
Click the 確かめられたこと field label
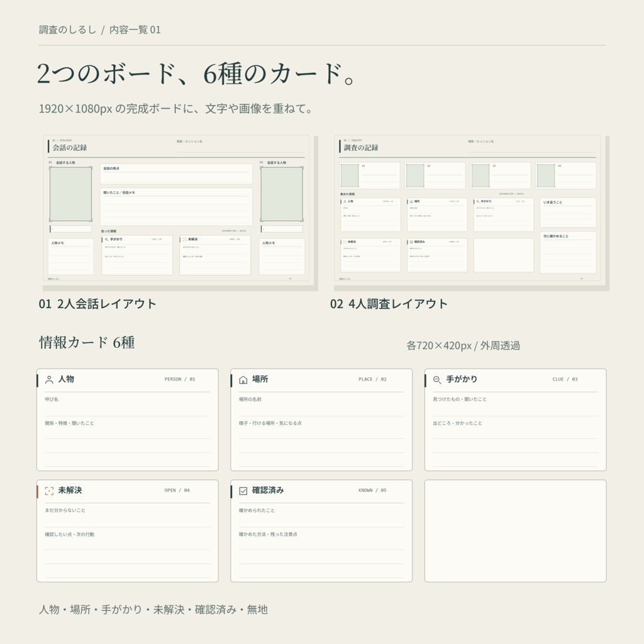pos(257,510)
